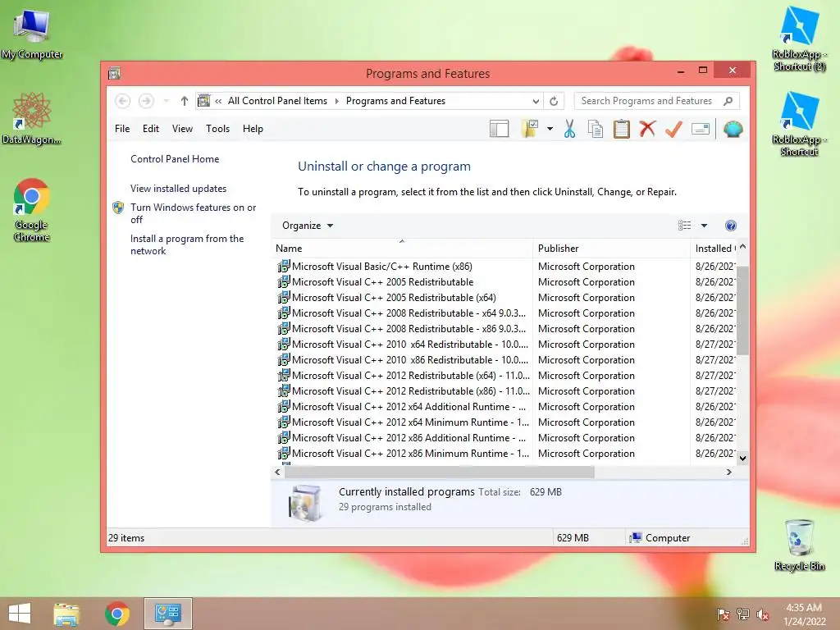840x630 pixels.
Task: Click the vertical scrollbar up arrow
Action: pyautogui.click(x=742, y=247)
